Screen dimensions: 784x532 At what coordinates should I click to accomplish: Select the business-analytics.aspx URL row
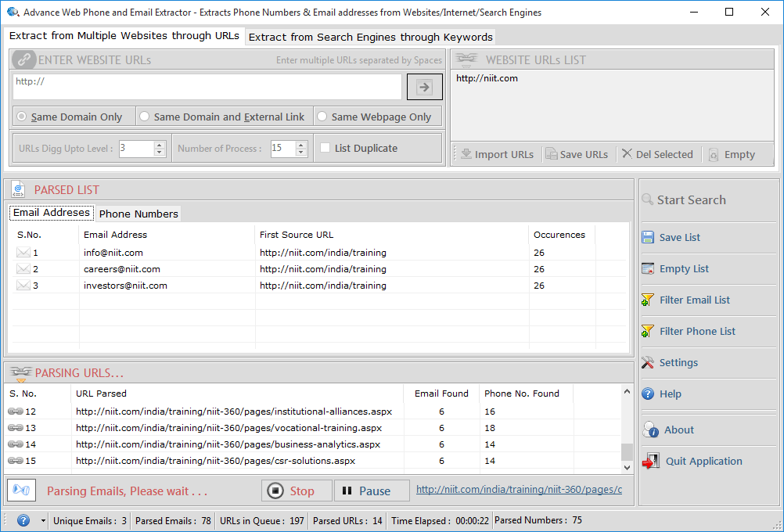(x=312, y=444)
